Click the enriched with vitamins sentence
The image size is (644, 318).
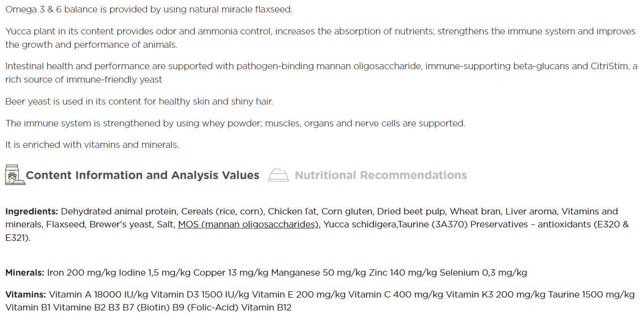tap(92, 145)
